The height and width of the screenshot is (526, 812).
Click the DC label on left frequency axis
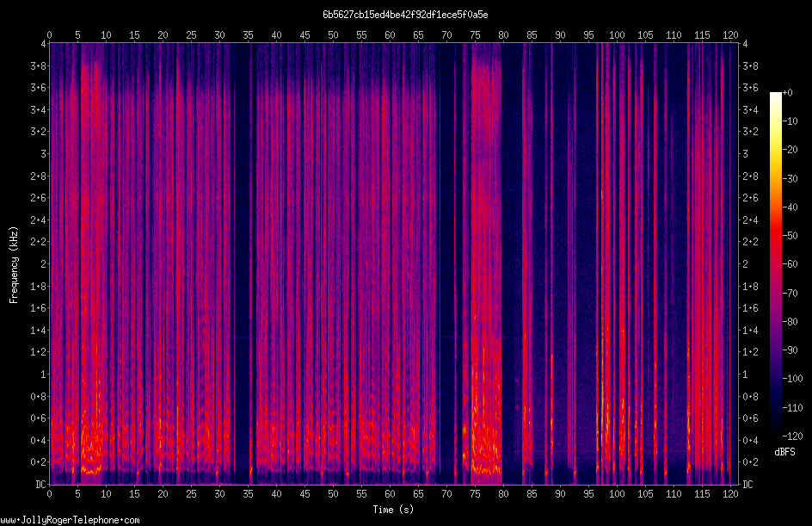[41, 485]
